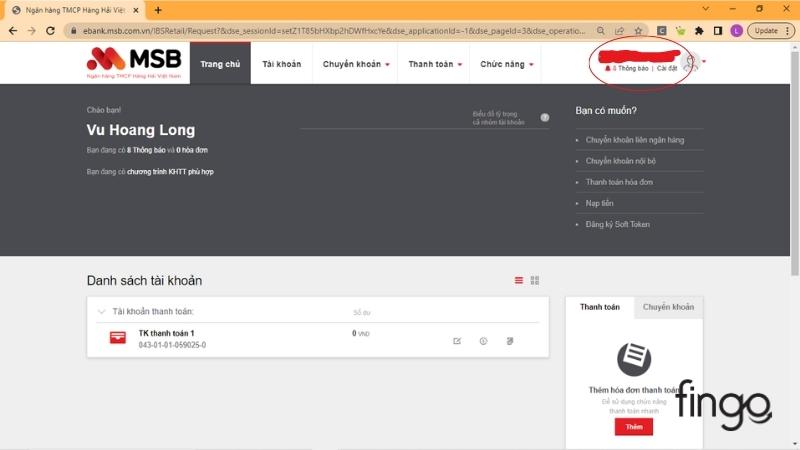Click the gray C extension icon
The width and height of the screenshot is (800, 450).
coord(661,31)
